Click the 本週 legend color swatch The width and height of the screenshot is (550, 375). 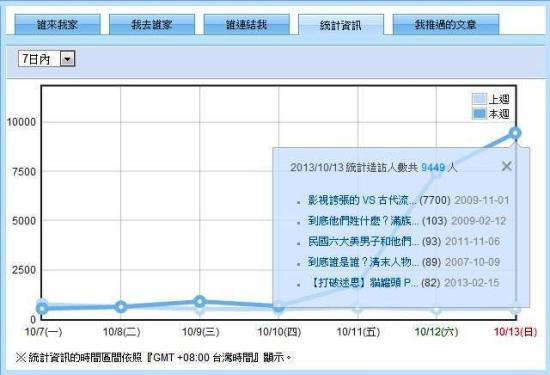pyautogui.click(x=479, y=114)
